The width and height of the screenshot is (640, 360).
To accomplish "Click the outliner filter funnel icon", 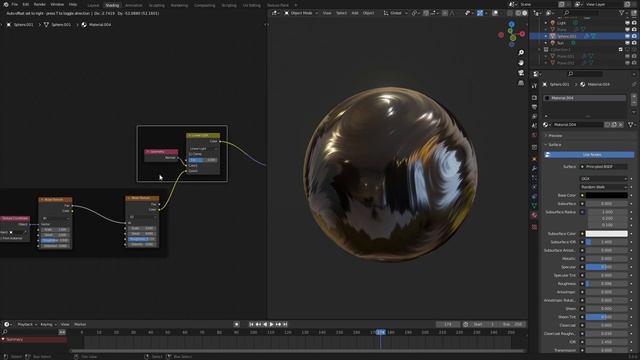I will pyautogui.click(x=622, y=13).
